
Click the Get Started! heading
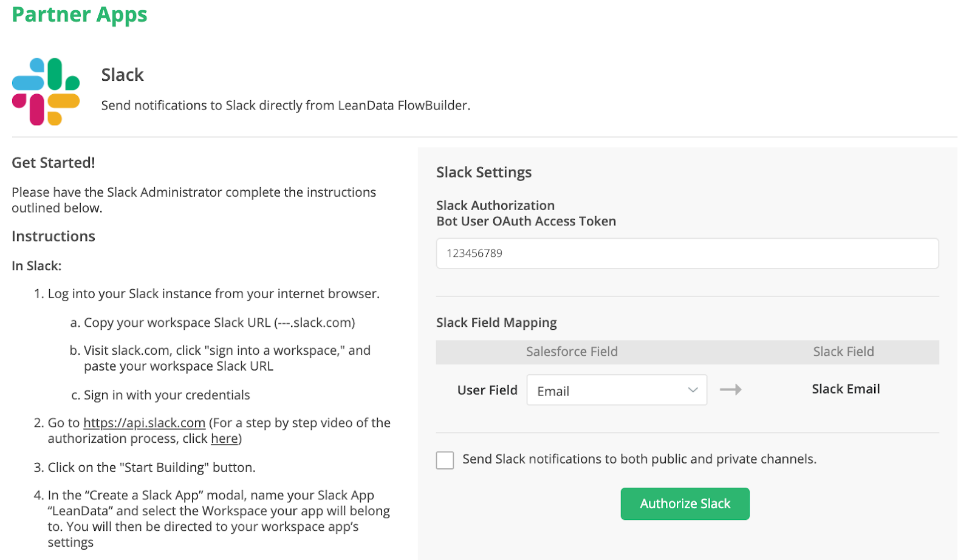(52, 162)
